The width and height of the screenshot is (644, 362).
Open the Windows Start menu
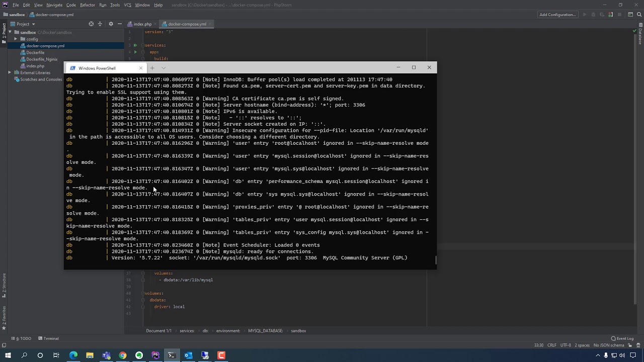(x=8, y=355)
